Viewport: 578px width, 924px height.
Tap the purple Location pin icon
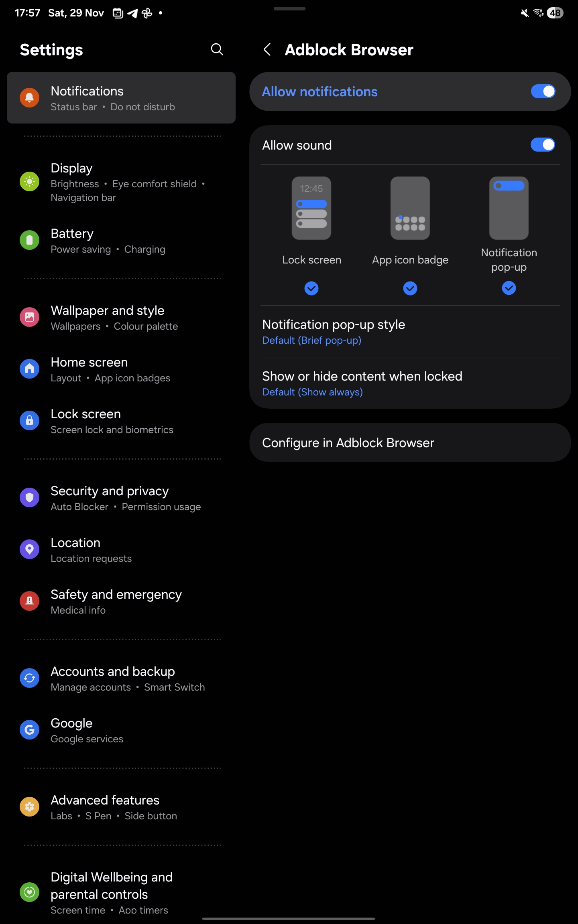30,549
